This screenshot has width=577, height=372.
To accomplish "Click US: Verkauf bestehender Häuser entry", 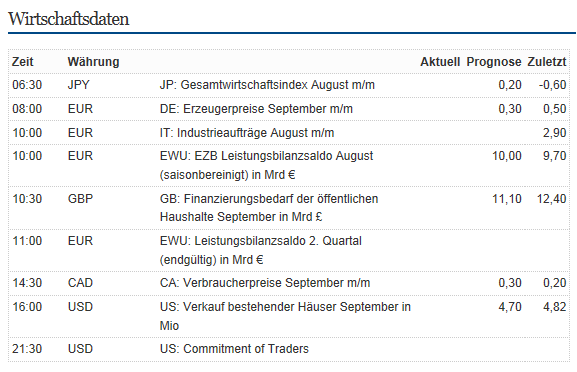I will pos(285,316).
